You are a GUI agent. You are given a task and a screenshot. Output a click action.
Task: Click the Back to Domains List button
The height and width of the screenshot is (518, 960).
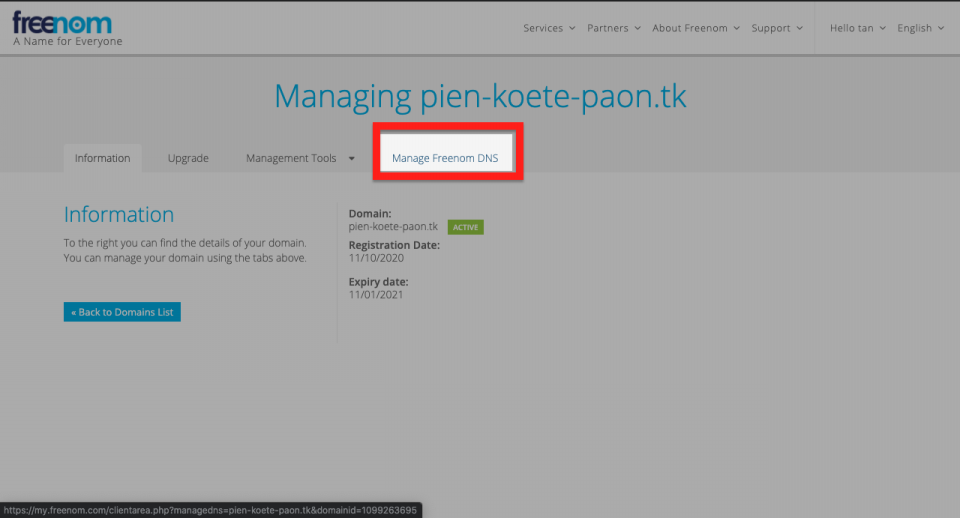(122, 312)
